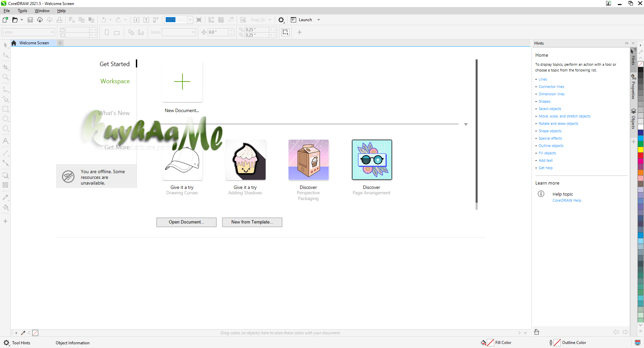
Task: Open the Tools menu
Action: tap(22, 10)
